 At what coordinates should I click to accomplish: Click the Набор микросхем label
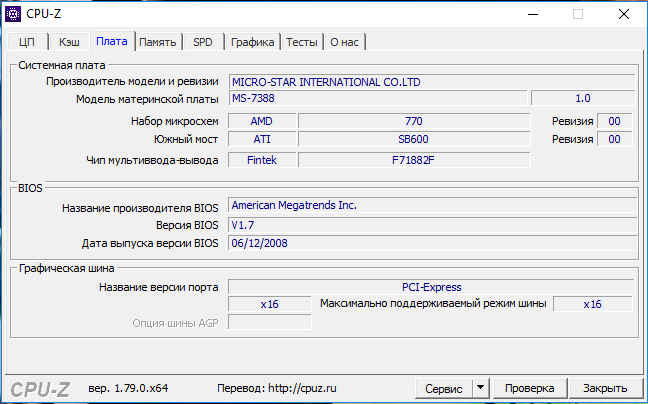coord(175,121)
